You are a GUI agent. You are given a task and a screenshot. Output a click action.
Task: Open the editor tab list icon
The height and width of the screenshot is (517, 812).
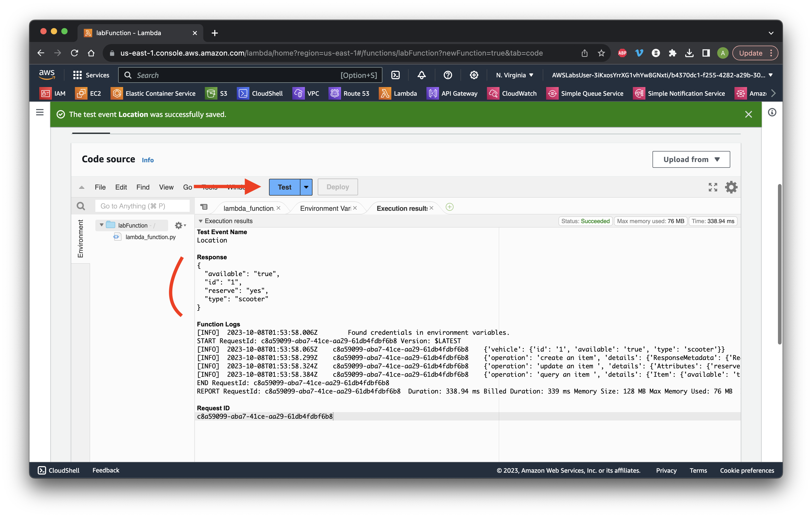pos(204,207)
